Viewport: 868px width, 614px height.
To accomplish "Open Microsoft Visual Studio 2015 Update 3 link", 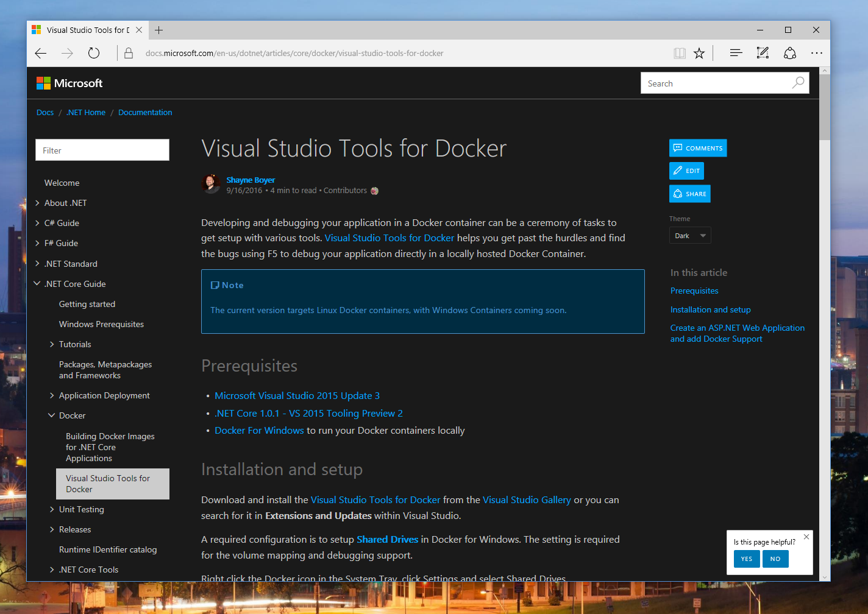I will pyautogui.click(x=297, y=396).
